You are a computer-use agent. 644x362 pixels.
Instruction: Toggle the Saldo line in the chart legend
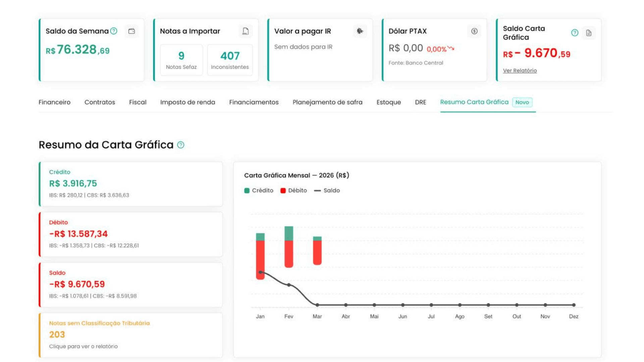click(327, 190)
